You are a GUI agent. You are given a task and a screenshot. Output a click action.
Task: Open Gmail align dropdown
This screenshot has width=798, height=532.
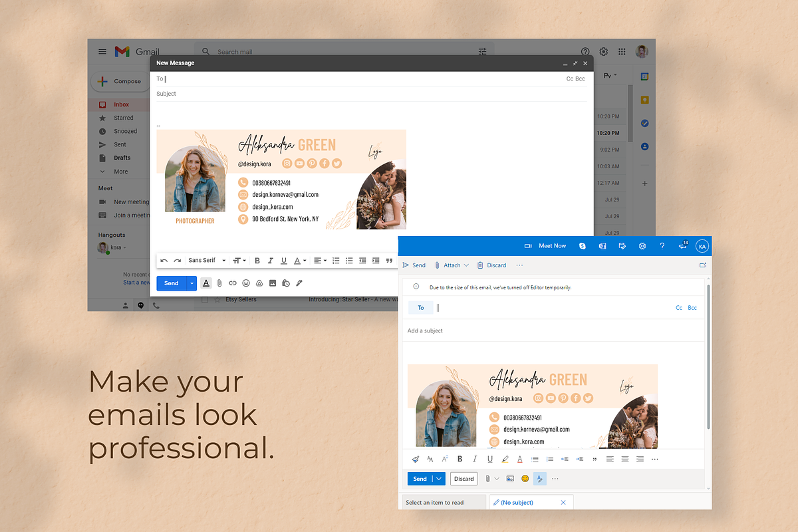(x=320, y=261)
